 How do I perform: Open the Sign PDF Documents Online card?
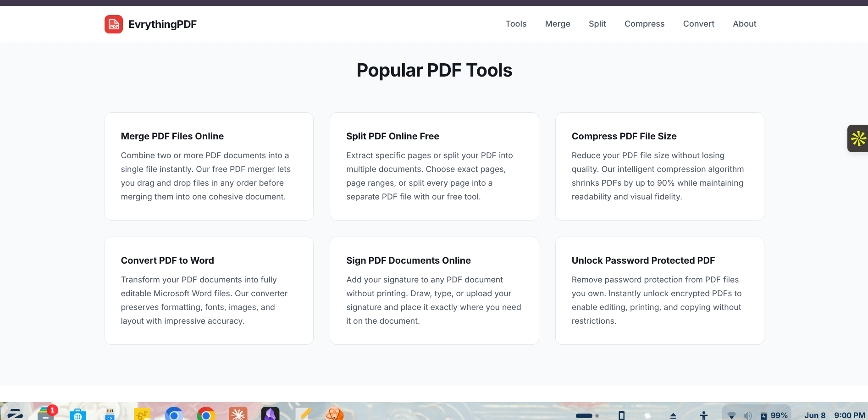[x=434, y=291]
